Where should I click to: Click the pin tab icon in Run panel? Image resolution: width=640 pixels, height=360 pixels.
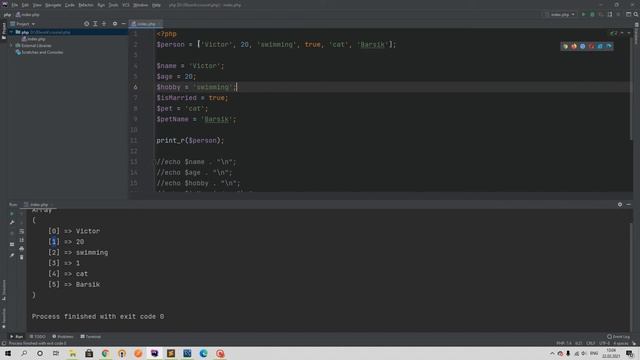[12, 256]
